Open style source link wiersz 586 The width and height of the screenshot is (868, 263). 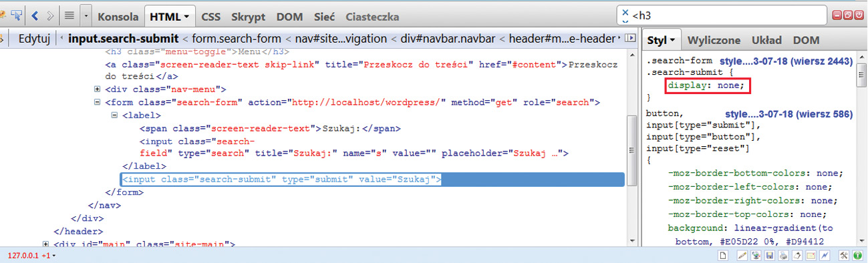788,114
